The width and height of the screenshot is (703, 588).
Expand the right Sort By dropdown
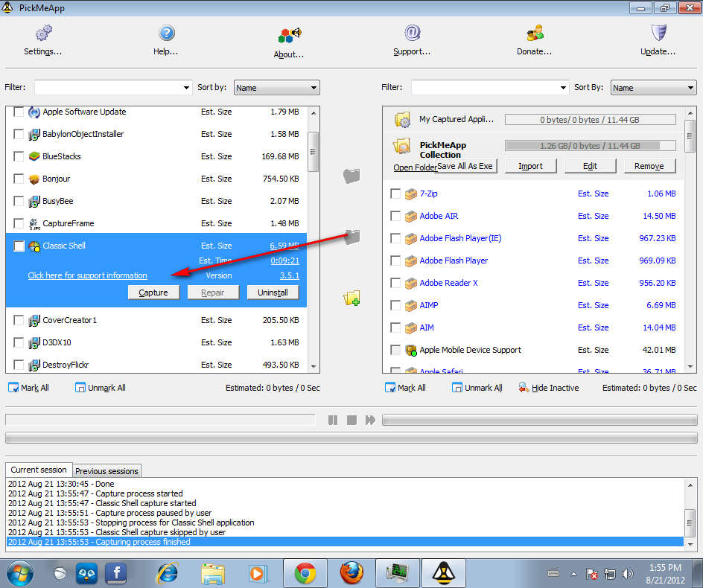point(653,88)
